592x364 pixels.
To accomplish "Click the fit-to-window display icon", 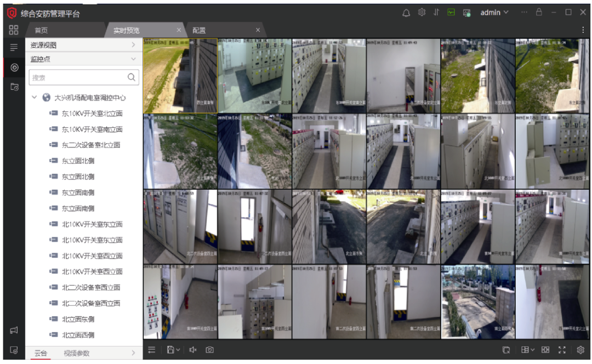I will (545, 350).
